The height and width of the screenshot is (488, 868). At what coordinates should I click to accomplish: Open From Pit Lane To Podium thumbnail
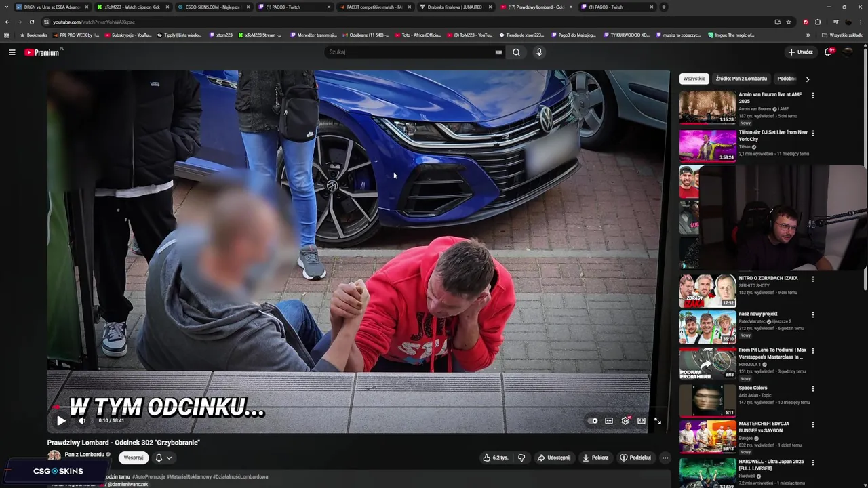tap(707, 363)
